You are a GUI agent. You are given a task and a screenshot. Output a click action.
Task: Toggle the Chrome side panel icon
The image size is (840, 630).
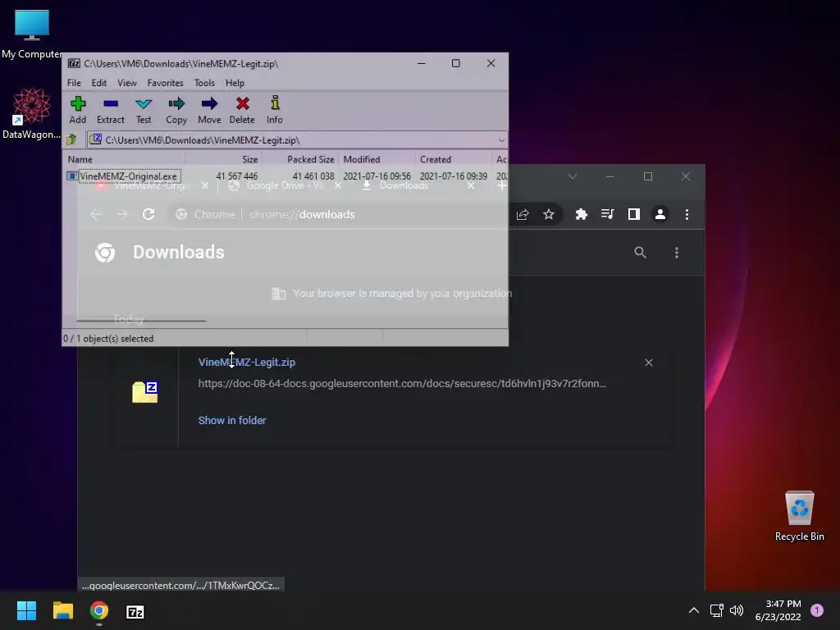pos(634,215)
